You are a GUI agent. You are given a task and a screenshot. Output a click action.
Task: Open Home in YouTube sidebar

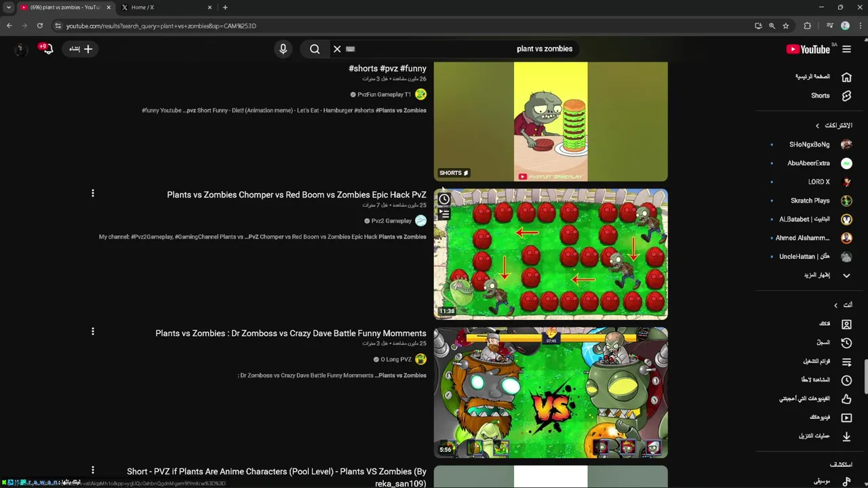point(823,77)
